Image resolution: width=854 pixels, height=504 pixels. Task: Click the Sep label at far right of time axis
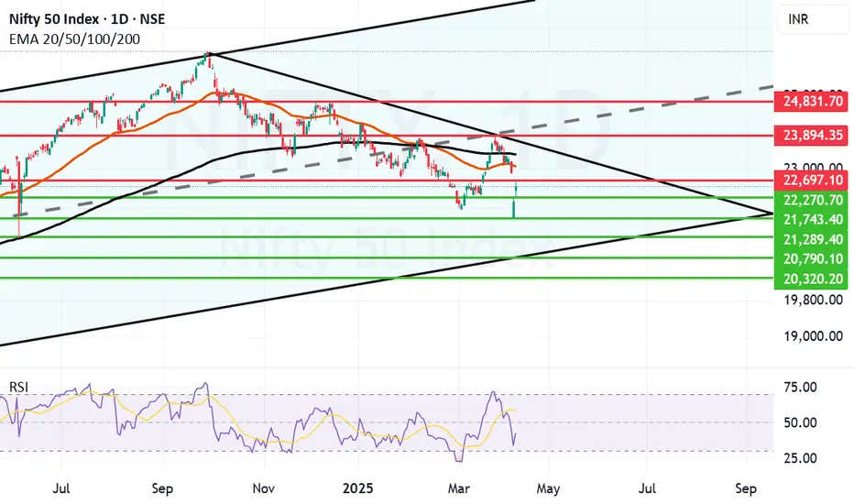[x=746, y=488]
